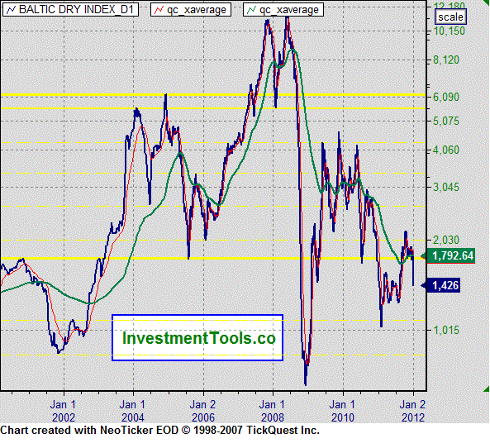Image resolution: width=490 pixels, height=448 pixels.
Task: Click the 5,075 price axis label
Action: pos(446,121)
